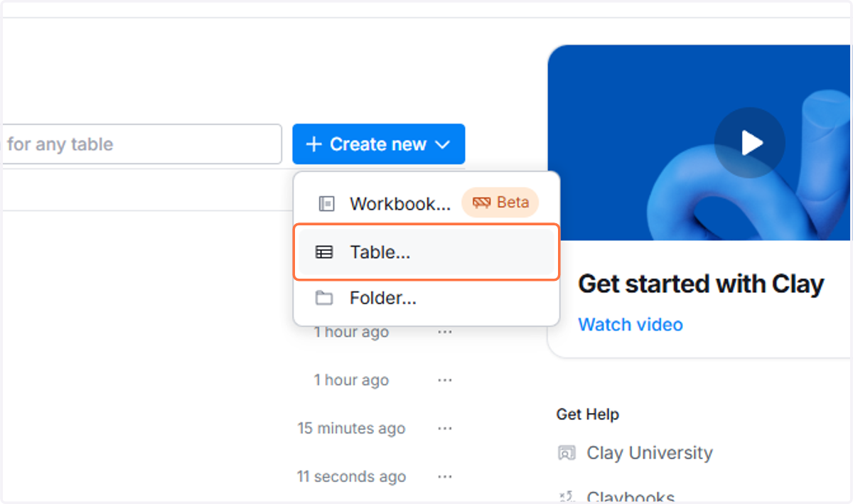Click the Clay University icon
The image size is (853, 504).
pos(567,453)
